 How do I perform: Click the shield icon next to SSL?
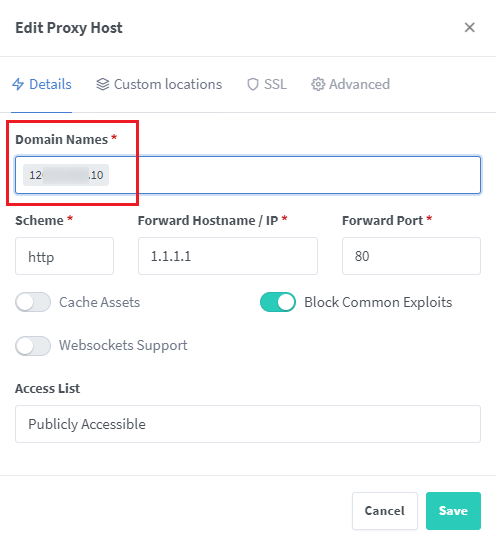pos(253,84)
